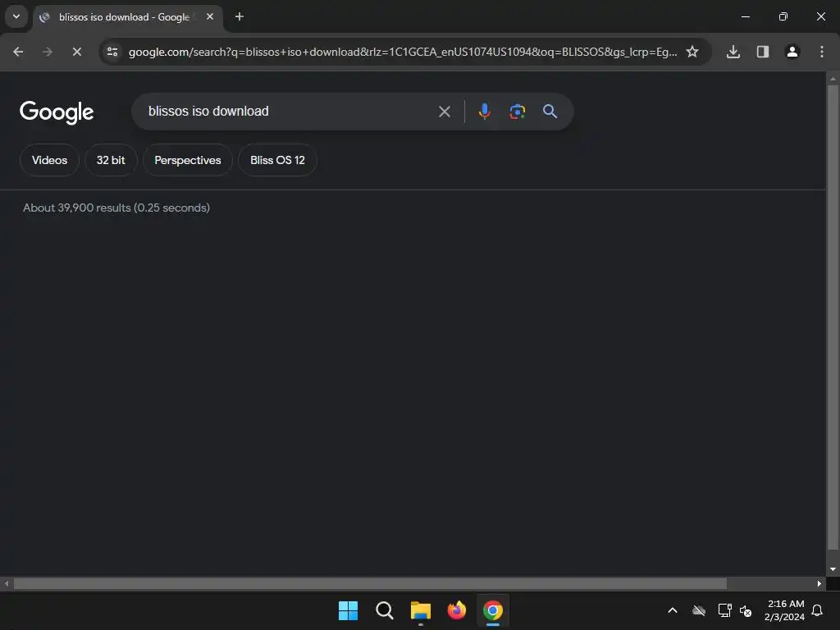Minimize the Chrome window
Screen dimensions: 840x630
[745, 16]
